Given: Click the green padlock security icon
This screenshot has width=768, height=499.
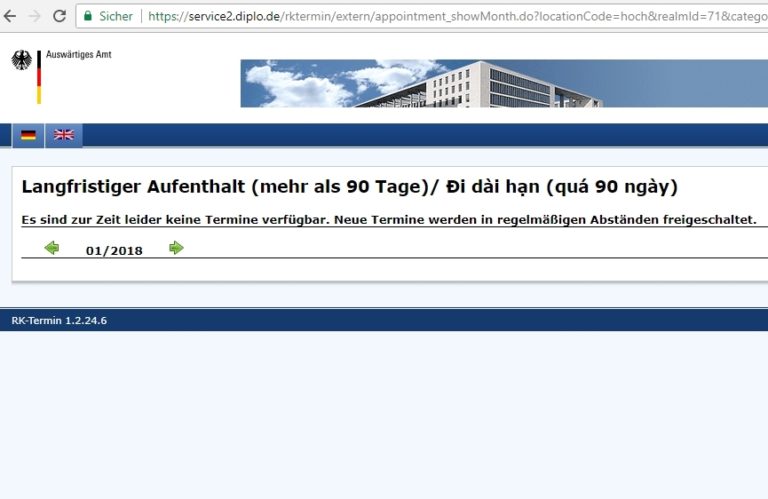Looking at the screenshot, I should click(x=88, y=16).
